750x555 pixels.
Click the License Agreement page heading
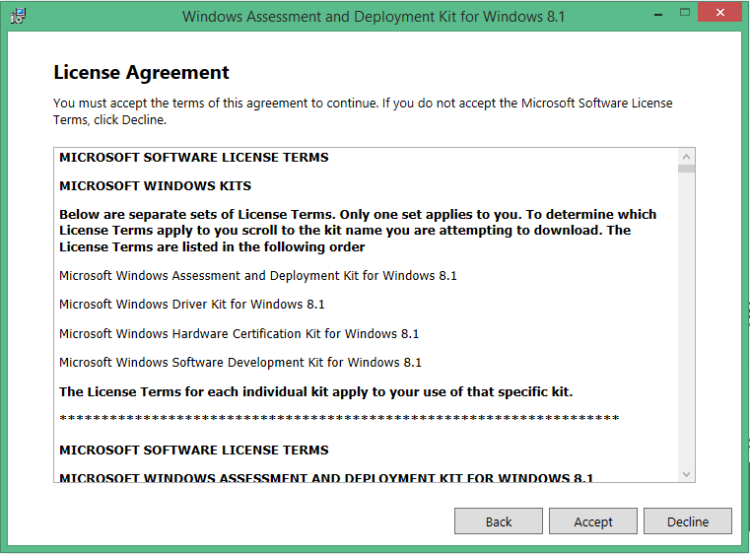coord(141,73)
